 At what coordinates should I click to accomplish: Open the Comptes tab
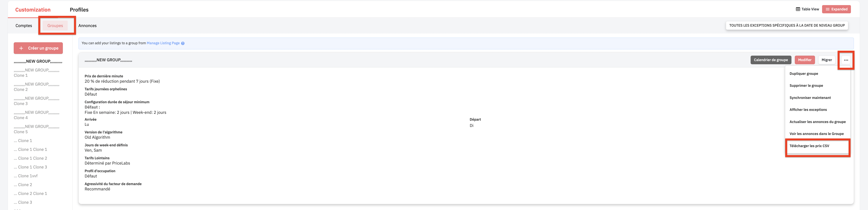click(24, 26)
